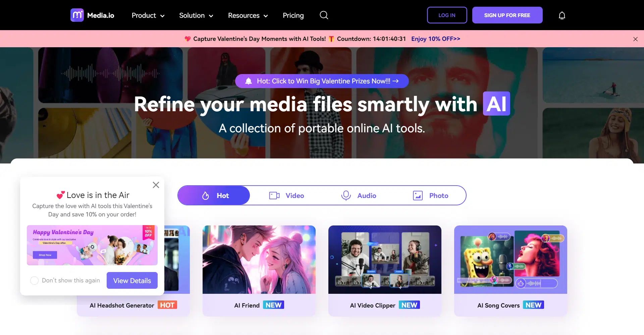Switch to the Video tab
This screenshot has width=644, height=335.
click(x=287, y=196)
